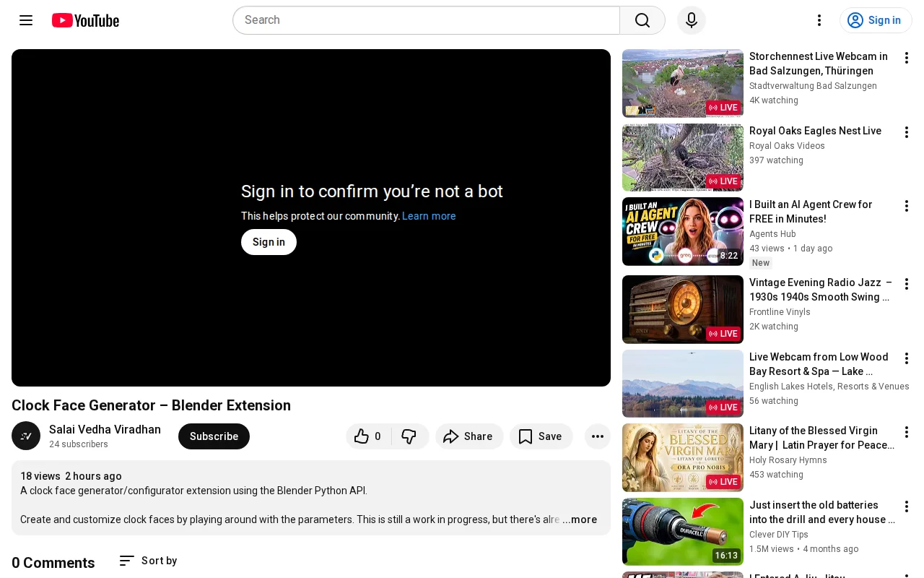Visit the Royal Oaks Videos channel

click(787, 146)
